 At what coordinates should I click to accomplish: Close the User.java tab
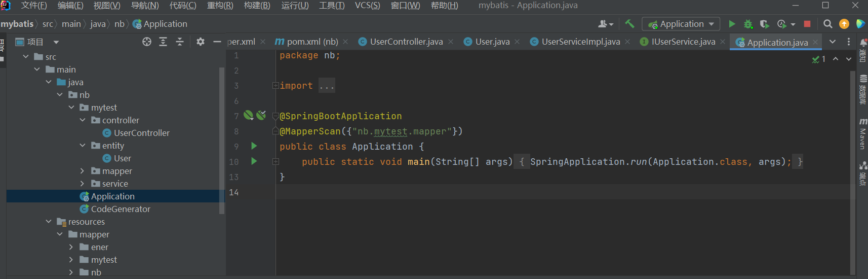pyautogui.click(x=517, y=42)
